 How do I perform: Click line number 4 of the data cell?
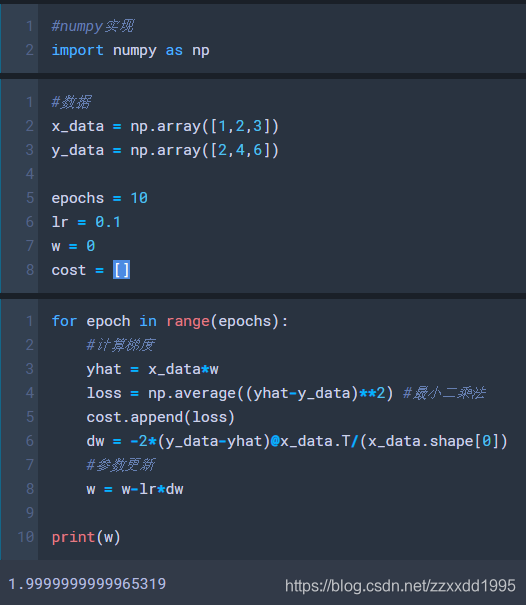pyautogui.click(x=30, y=174)
